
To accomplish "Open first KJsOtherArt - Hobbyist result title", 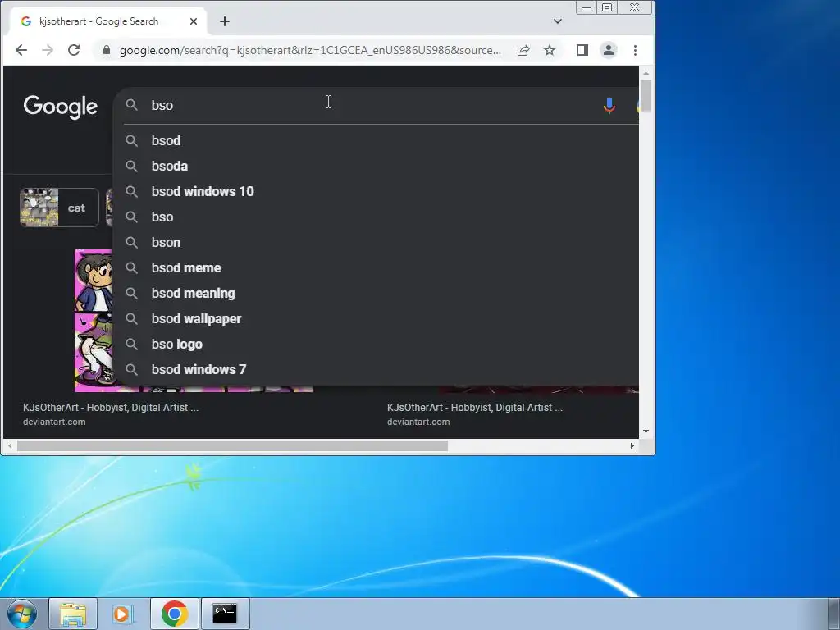I will pyautogui.click(x=111, y=408).
